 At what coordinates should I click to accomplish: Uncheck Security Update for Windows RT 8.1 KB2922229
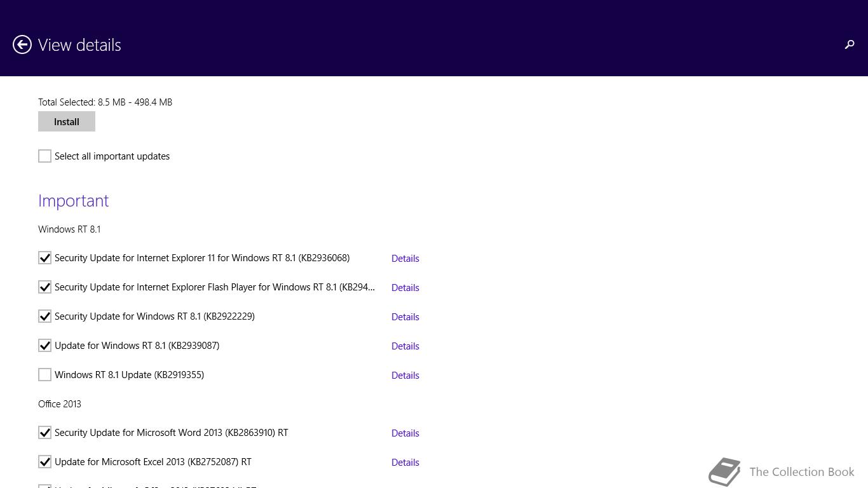click(x=44, y=316)
